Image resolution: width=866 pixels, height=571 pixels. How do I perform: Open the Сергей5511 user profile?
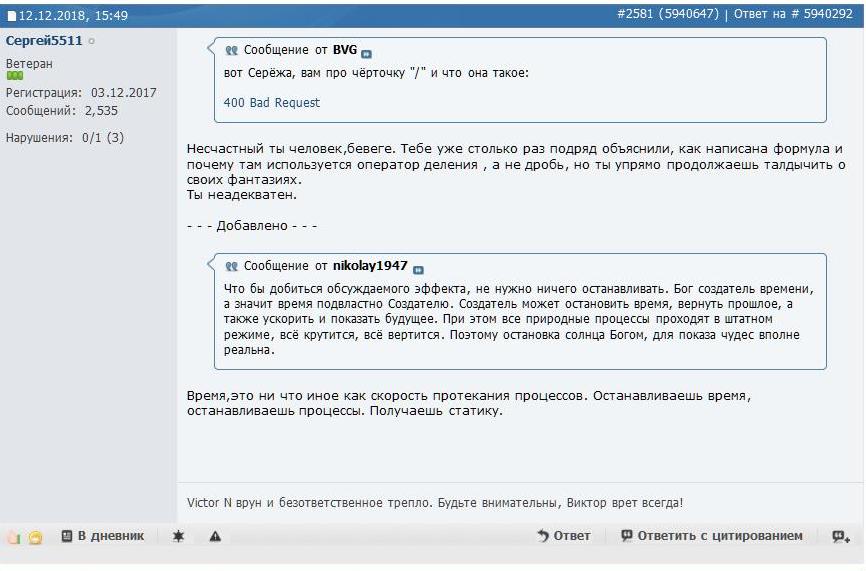click(44, 41)
